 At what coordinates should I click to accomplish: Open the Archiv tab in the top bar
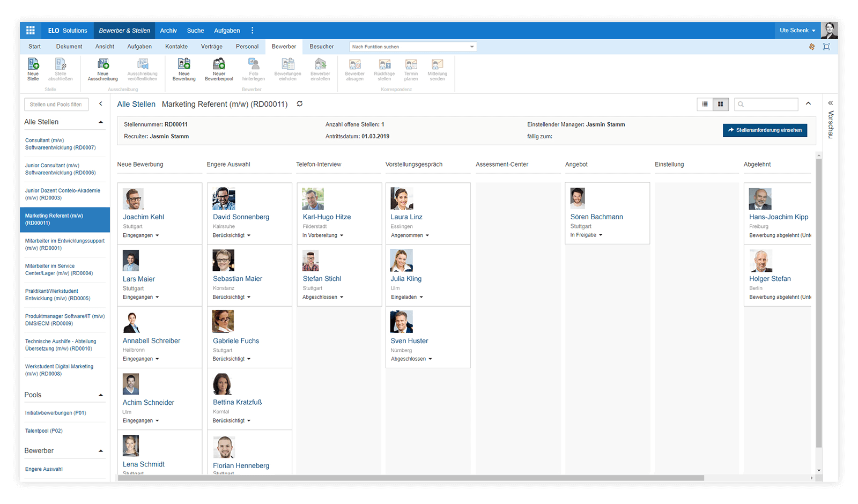coord(168,31)
